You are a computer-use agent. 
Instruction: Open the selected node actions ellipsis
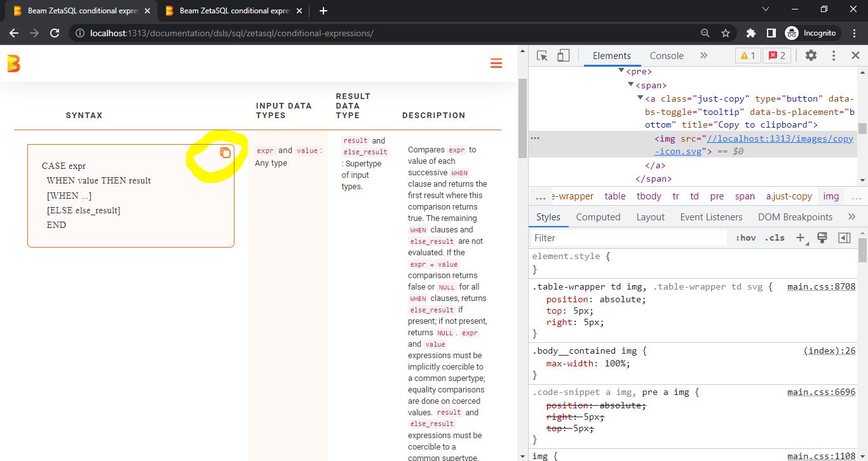point(535,138)
